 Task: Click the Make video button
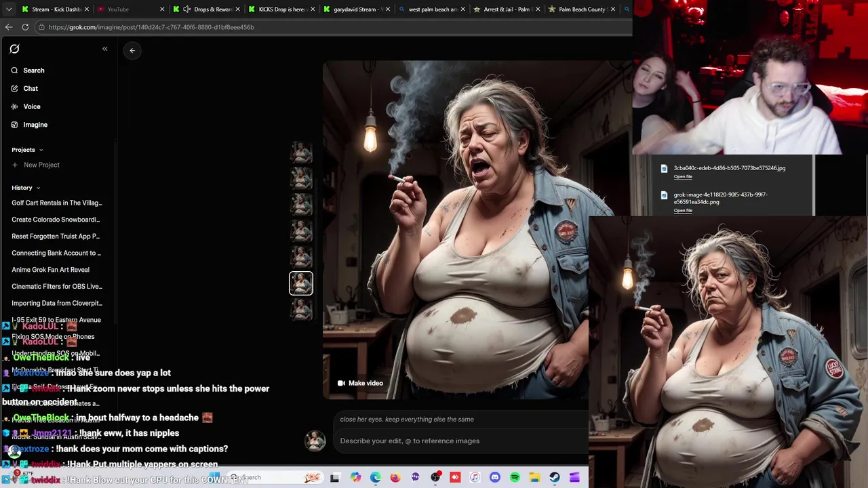tap(360, 384)
